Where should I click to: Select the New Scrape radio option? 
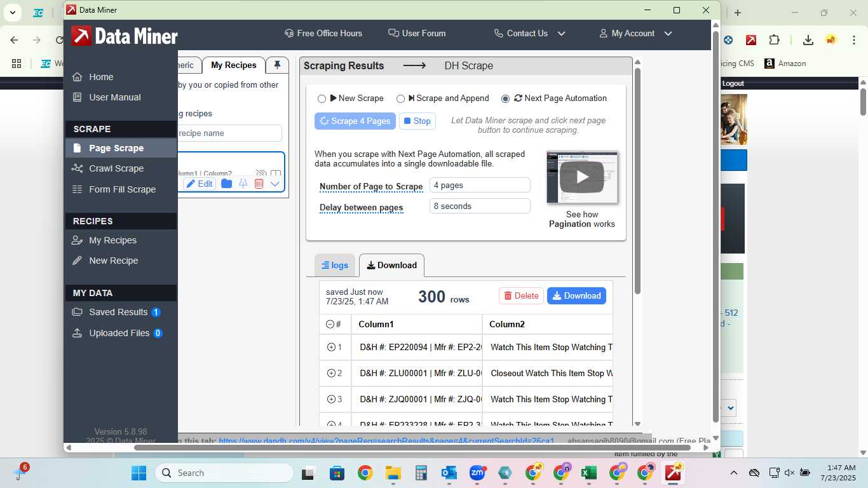coord(322,98)
